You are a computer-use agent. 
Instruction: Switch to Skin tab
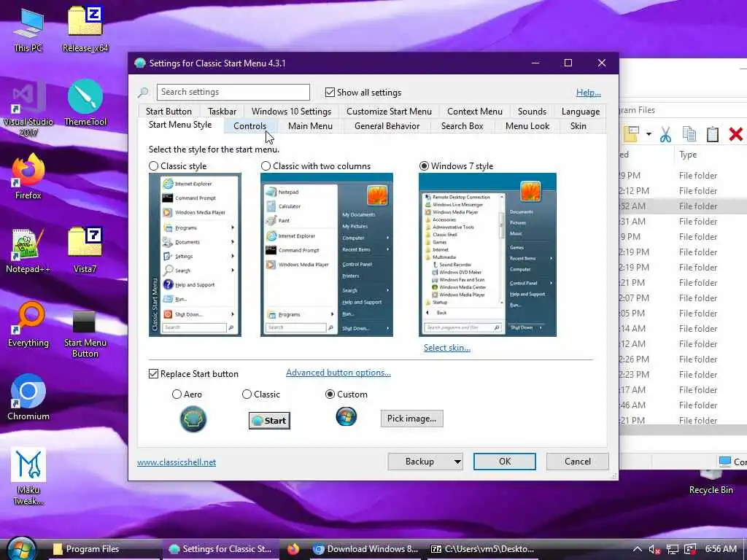click(x=578, y=126)
